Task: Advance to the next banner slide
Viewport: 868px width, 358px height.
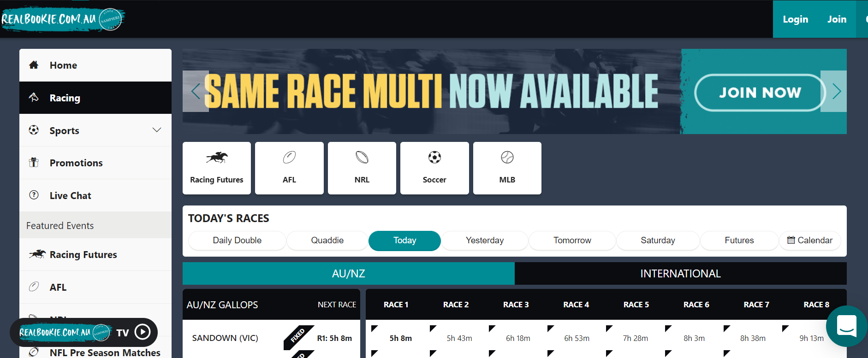Action: click(x=837, y=91)
